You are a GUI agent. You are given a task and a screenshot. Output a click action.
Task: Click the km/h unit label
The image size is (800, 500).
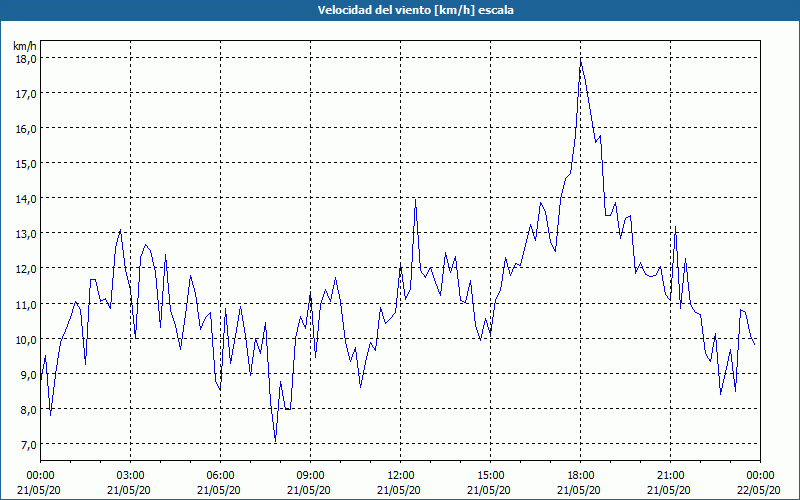(25, 46)
